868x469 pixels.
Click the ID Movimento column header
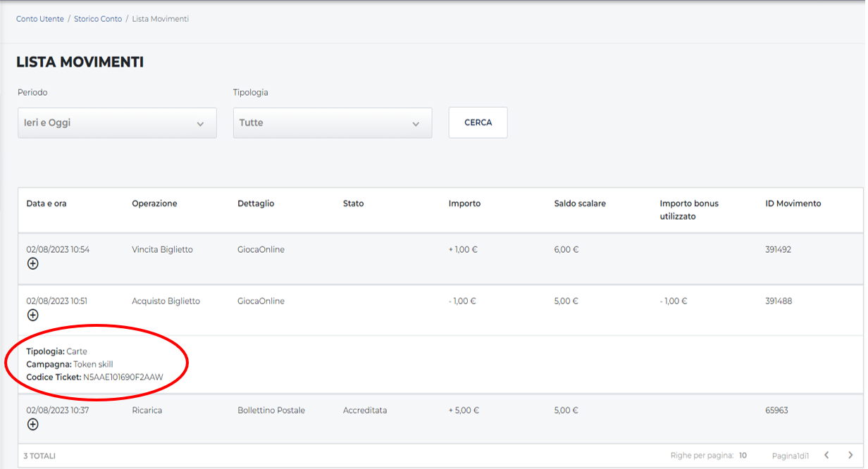[x=793, y=204]
